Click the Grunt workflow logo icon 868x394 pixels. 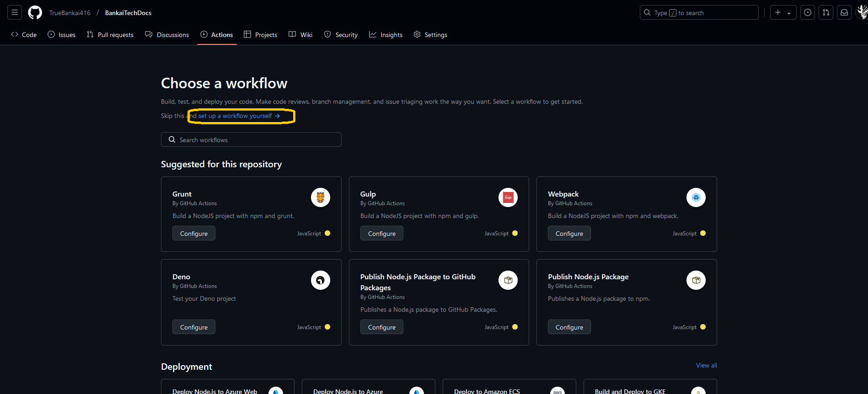pyautogui.click(x=320, y=197)
